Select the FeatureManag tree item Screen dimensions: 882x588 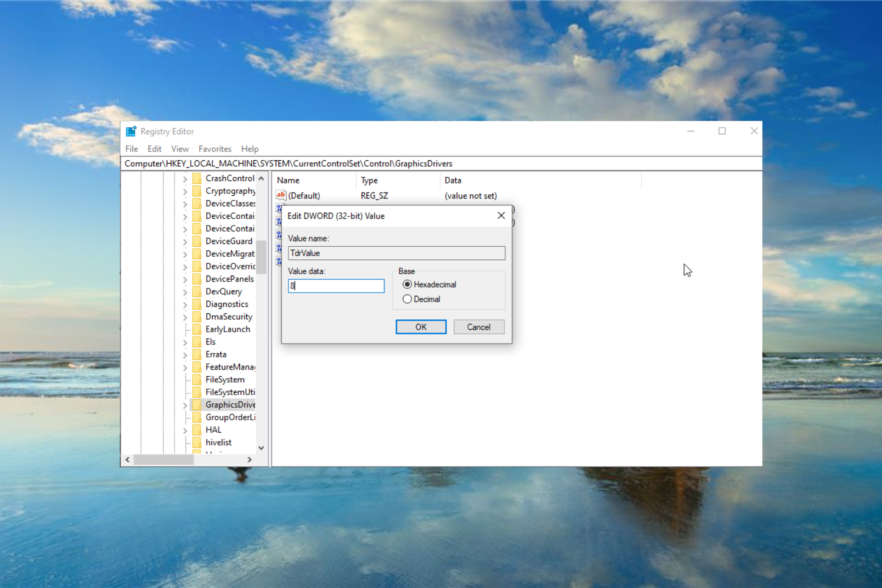[230, 367]
